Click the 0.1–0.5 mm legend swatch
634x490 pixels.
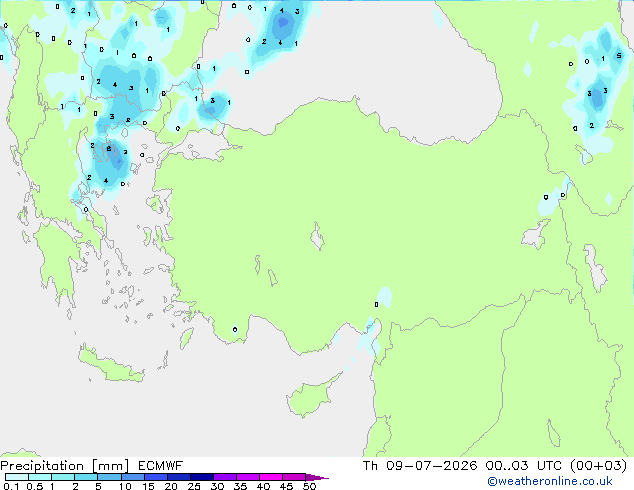click(x=17, y=477)
